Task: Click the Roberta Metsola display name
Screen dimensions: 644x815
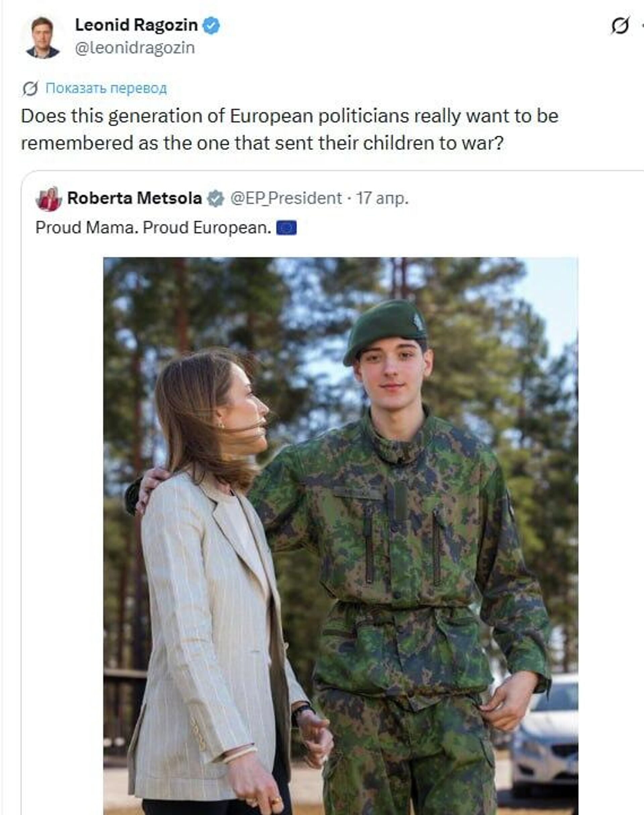Action: [x=134, y=198]
